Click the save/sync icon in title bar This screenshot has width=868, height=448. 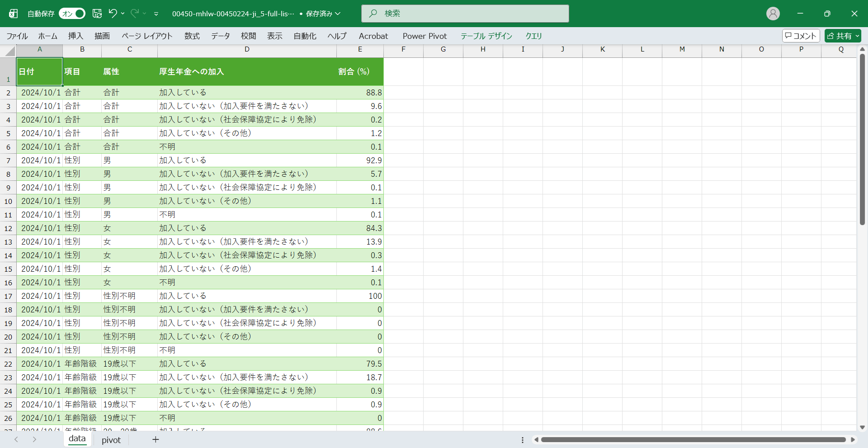pos(97,14)
